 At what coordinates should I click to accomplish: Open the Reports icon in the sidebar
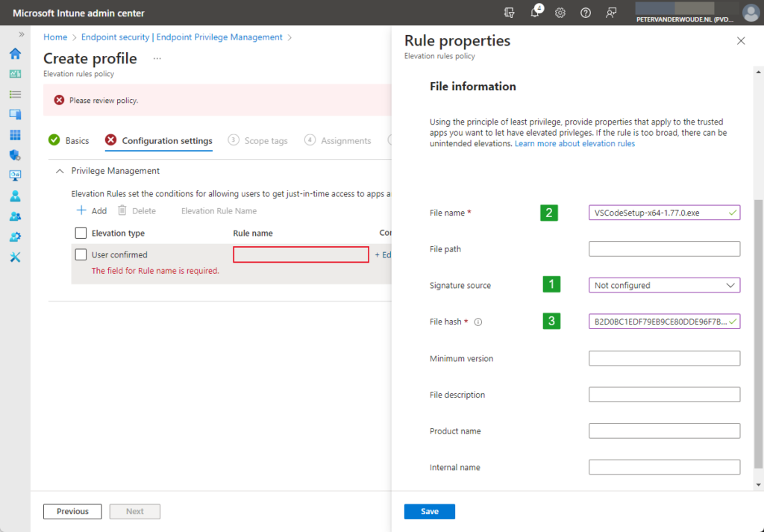(15, 175)
